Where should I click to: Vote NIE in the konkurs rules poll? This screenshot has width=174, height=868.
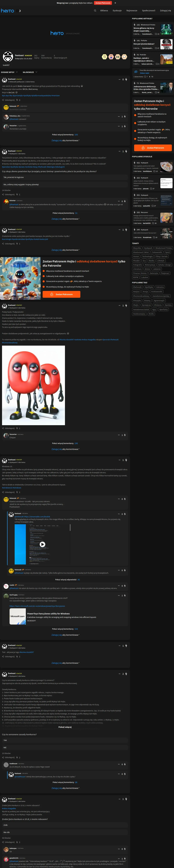coord(65,747)
